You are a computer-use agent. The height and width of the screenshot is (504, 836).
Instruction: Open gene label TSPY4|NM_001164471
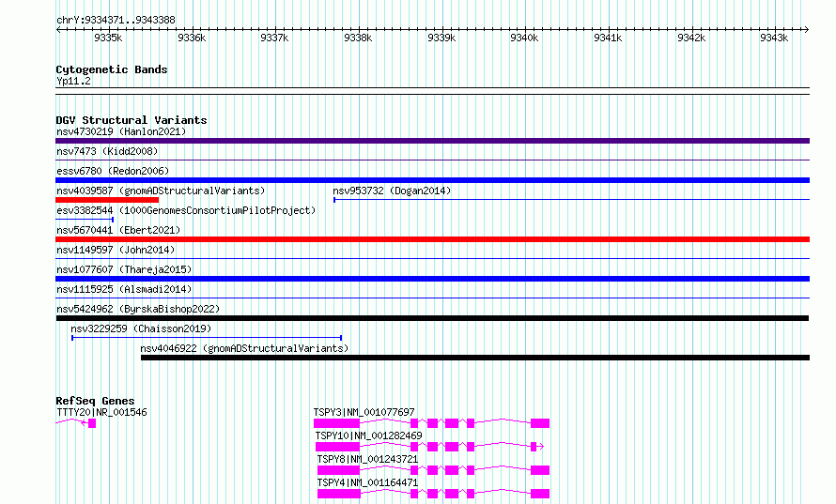pos(367,482)
